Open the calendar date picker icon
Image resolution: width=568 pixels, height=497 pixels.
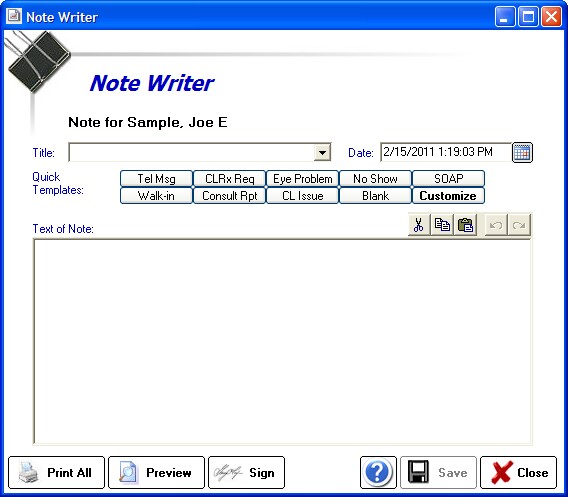tap(522, 153)
